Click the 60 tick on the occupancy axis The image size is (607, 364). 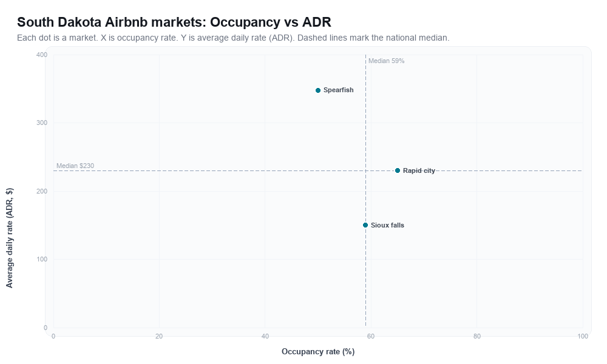point(371,337)
